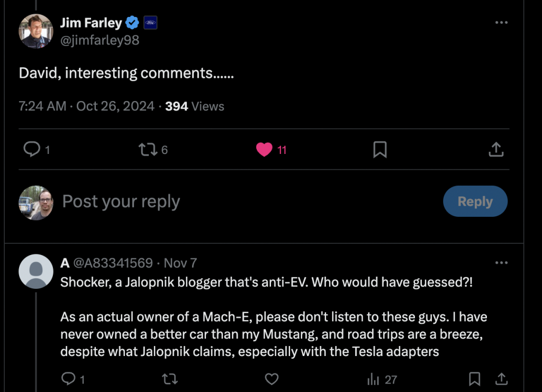The image size is (542, 392).
Task: View analytics showing 27 views
Action: click(x=382, y=379)
